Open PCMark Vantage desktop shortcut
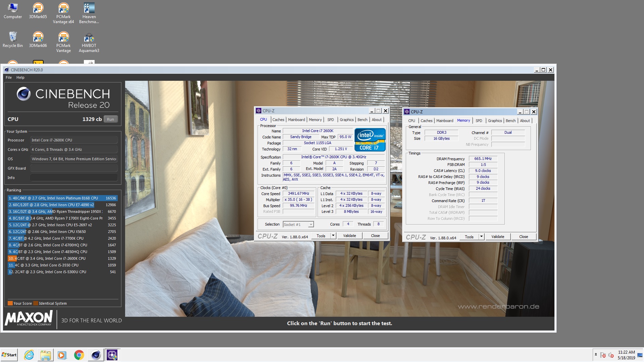Screen dimensions: 644x362 coord(63,42)
